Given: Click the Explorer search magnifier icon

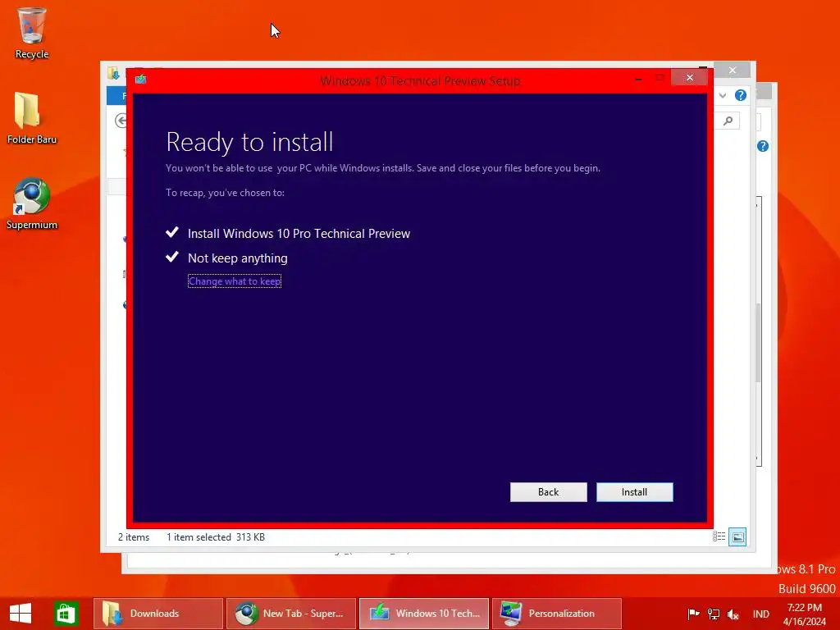Looking at the screenshot, I should pos(728,121).
